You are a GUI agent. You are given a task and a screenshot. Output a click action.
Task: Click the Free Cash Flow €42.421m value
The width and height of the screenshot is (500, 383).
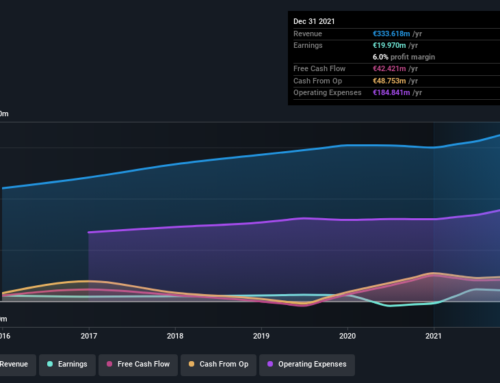[x=389, y=69]
